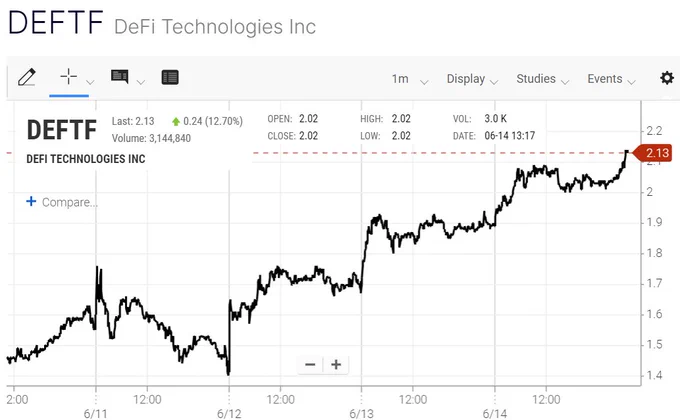Viewport: 680px width, 420px height.
Task: Zoom out with the minus button
Action: click(310, 364)
